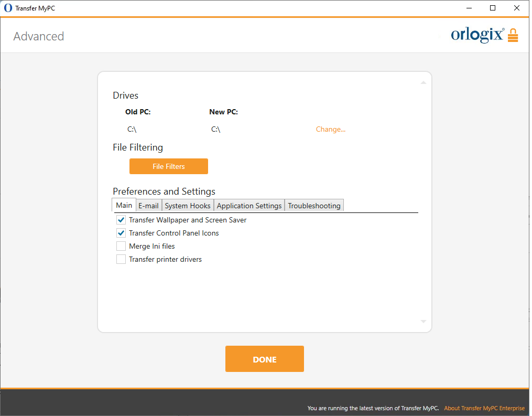Click the orange padlock icon
The height and width of the screenshot is (416, 532).
513,35
